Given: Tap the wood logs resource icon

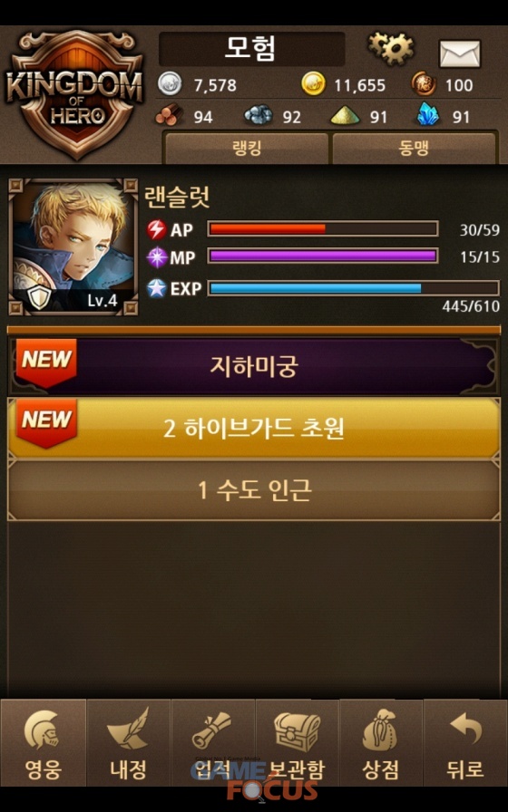Looking at the screenshot, I should [x=169, y=115].
